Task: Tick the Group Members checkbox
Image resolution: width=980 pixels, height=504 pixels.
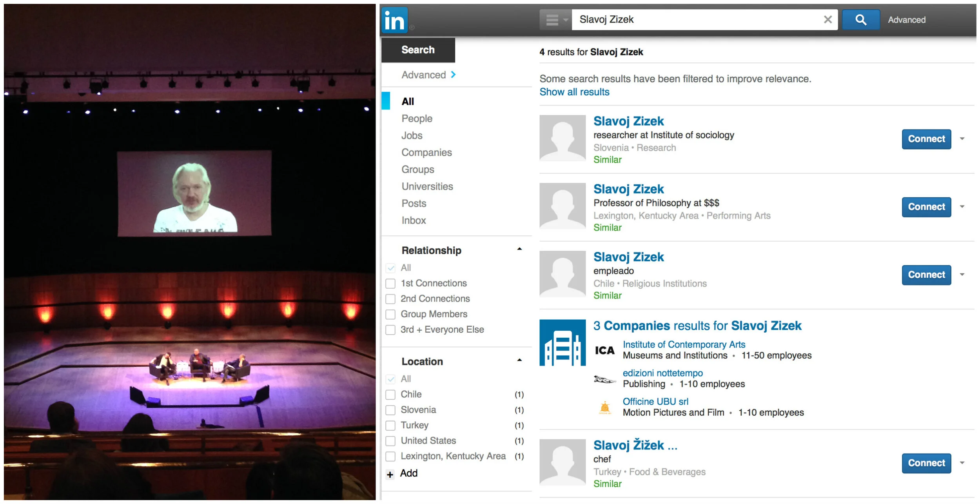Action: [390, 315]
